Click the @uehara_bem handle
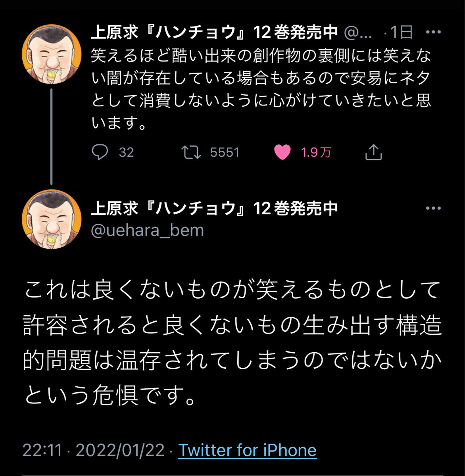465x476 pixels. (x=147, y=230)
